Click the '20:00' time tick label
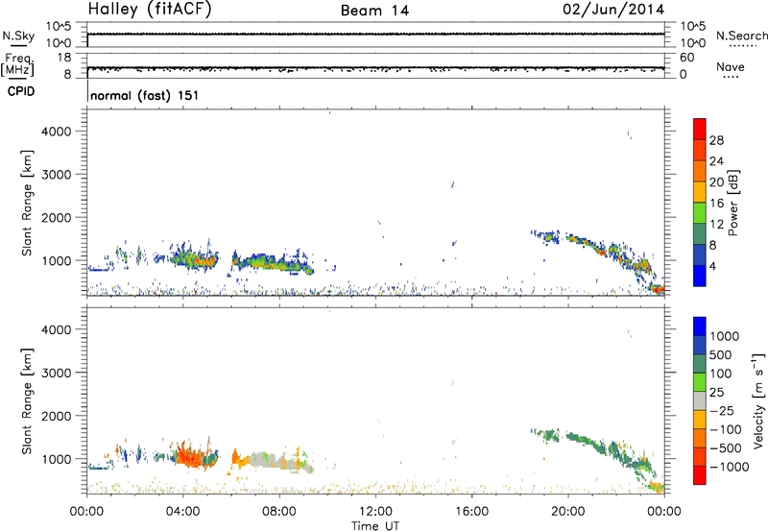This screenshot has height=532, width=768. pos(567,512)
